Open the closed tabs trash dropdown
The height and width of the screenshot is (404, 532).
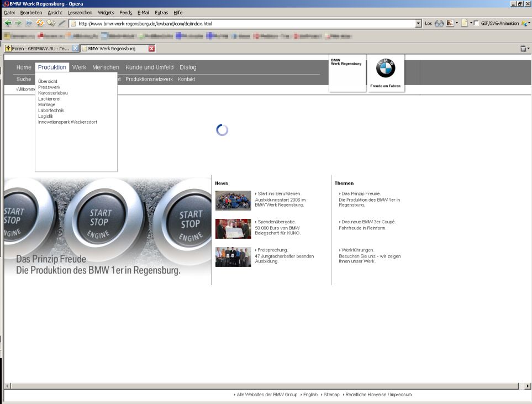tap(528, 49)
